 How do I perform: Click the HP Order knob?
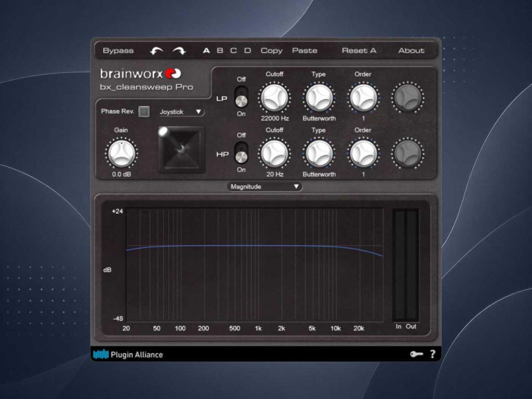pyautogui.click(x=363, y=153)
